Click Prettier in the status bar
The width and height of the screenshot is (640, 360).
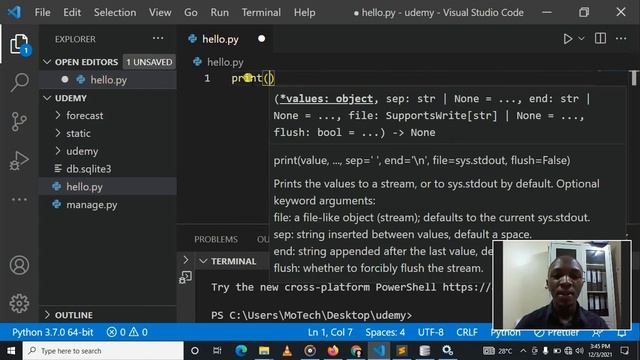(x=557, y=333)
